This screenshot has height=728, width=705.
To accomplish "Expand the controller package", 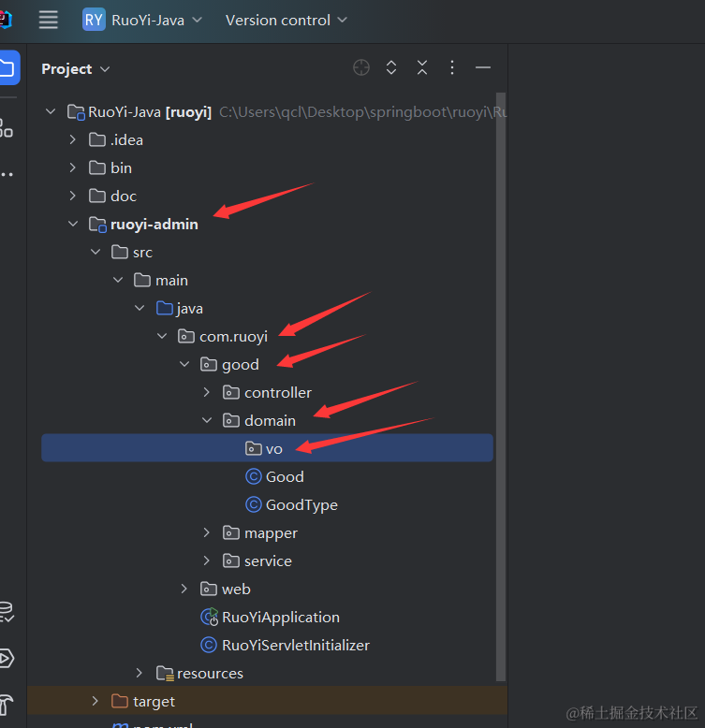I will (x=208, y=393).
